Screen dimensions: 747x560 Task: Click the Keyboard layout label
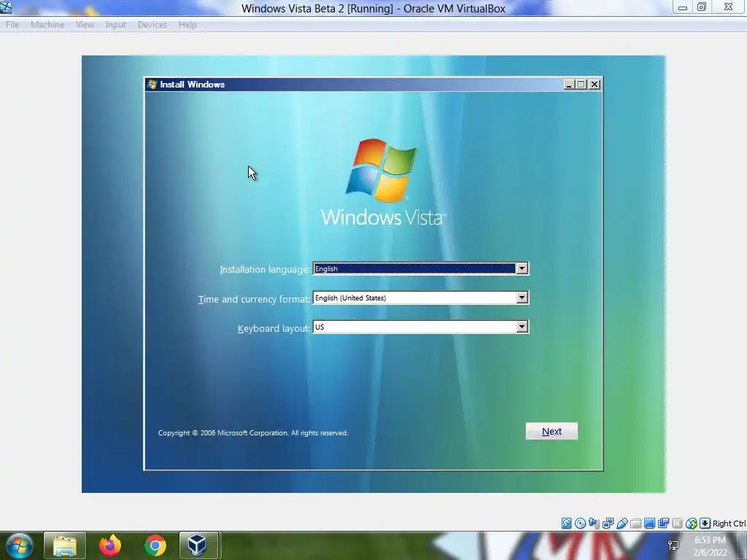click(274, 329)
